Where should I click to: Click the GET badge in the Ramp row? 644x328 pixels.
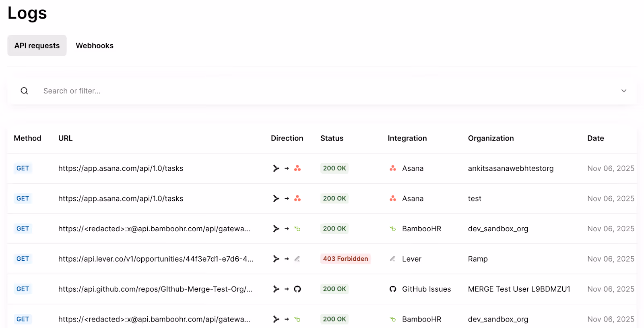point(23,259)
